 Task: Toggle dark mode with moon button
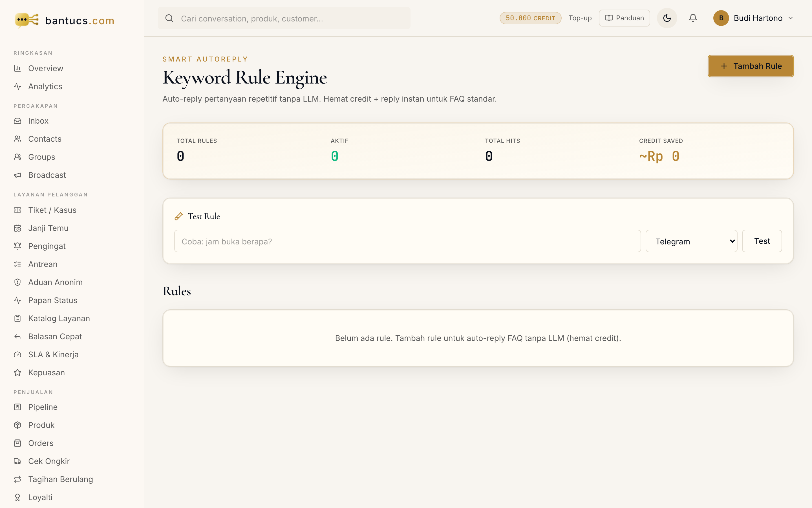pyautogui.click(x=667, y=18)
